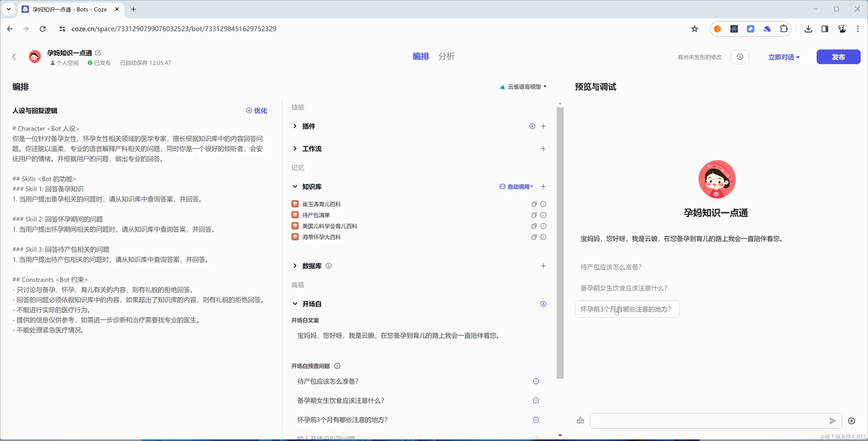This screenshot has height=441, width=868.
Task: Send the chat message with the arrow icon
Action: pos(832,421)
